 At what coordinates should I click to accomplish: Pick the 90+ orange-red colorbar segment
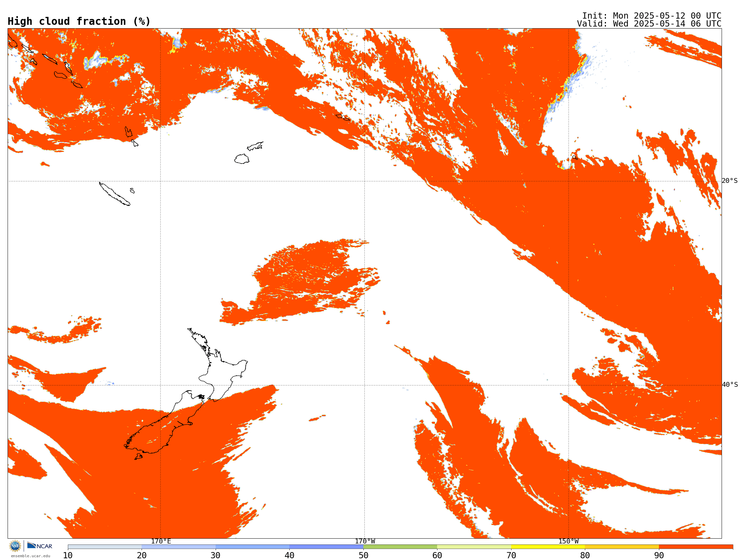[x=696, y=547]
